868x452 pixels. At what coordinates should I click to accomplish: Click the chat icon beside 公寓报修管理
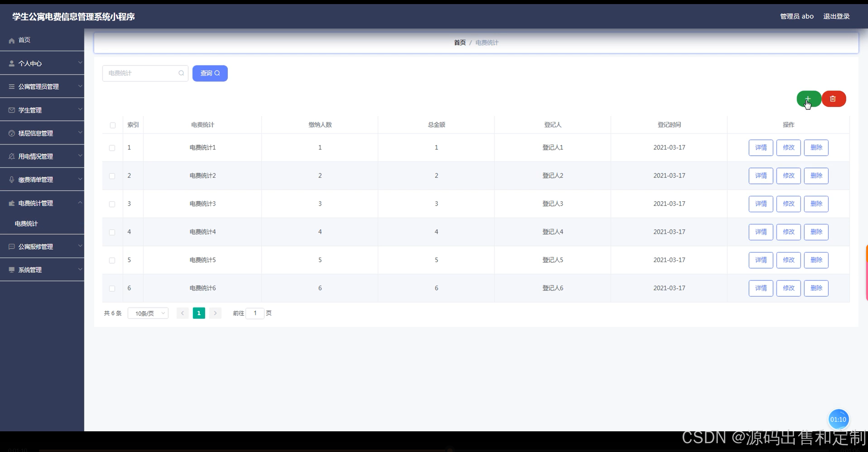12,246
